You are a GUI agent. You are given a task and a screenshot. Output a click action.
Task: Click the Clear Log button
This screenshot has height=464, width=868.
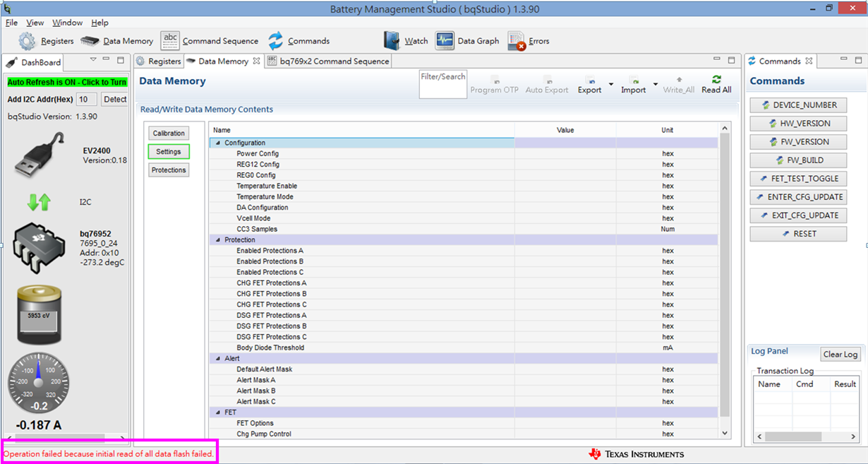(840, 355)
